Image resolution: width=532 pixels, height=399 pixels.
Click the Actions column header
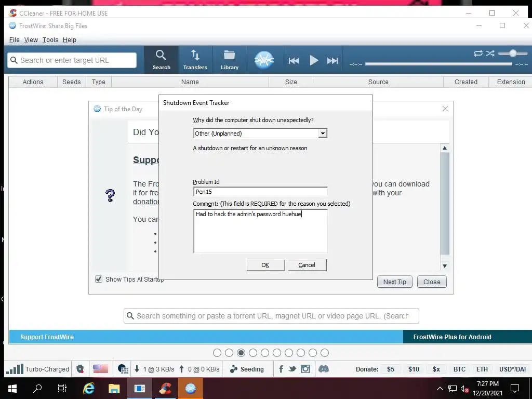pos(33,82)
